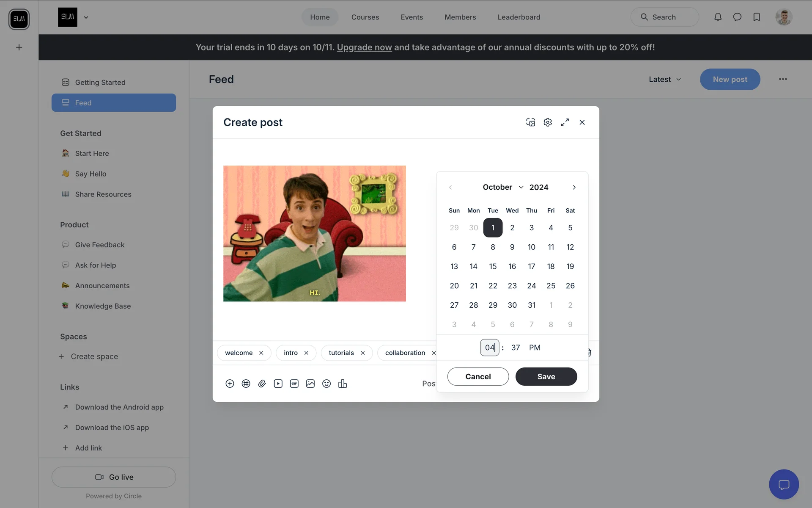Open the October month dropdown
This screenshot has width=812, height=508.
click(x=503, y=187)
